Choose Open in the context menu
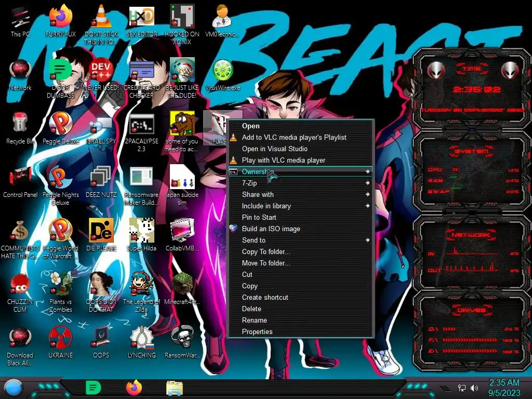This screenshot has width=532, height=399. (301, 126)
